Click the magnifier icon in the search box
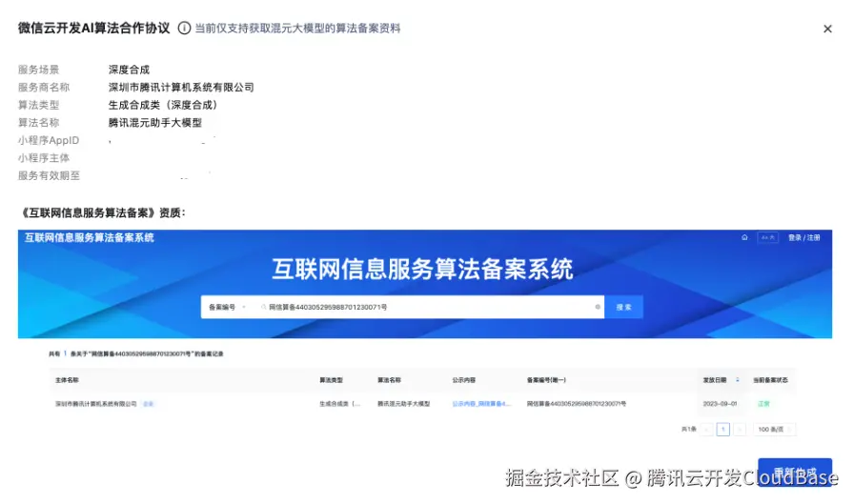854x504 pixels. click(x=264, y=307)
